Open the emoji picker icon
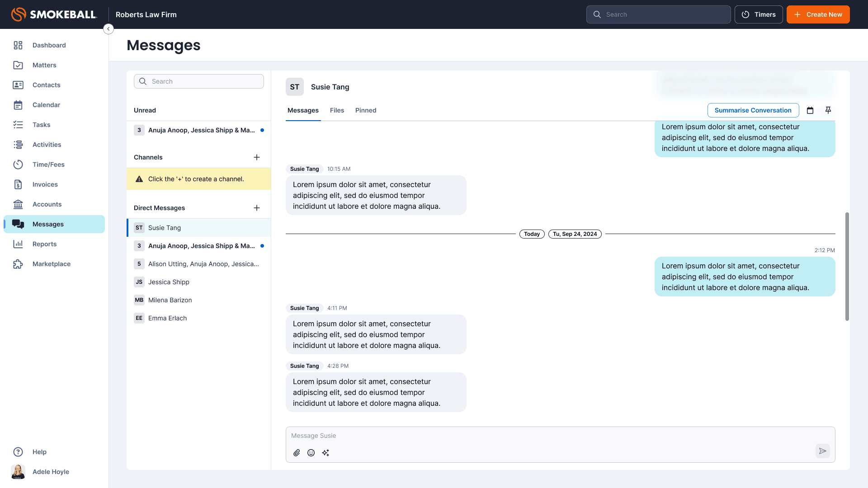 [x=311, y=453]
